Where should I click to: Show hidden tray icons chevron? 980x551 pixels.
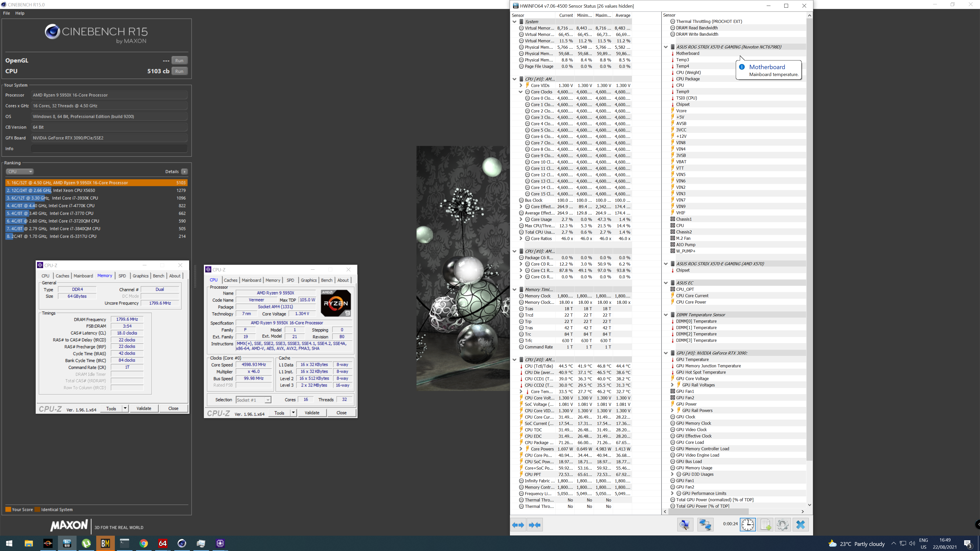tap(894, 543)
